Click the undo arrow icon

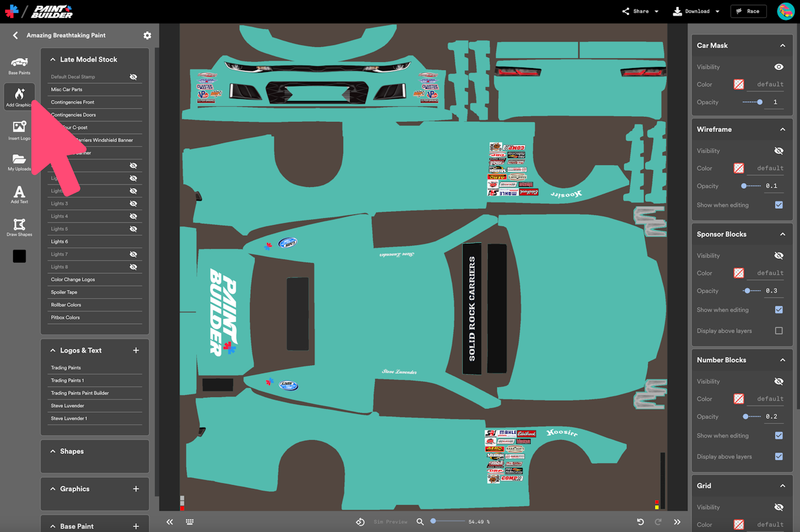coord(640,522)
